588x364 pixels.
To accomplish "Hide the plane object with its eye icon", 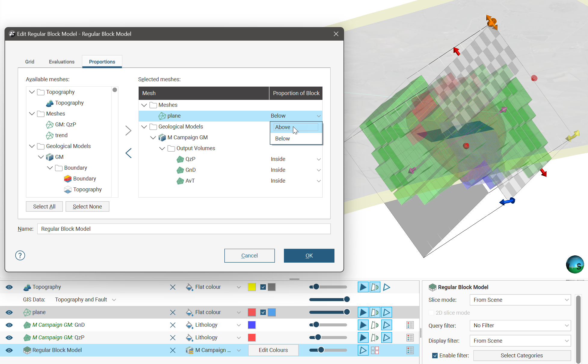I will (9, 312).
